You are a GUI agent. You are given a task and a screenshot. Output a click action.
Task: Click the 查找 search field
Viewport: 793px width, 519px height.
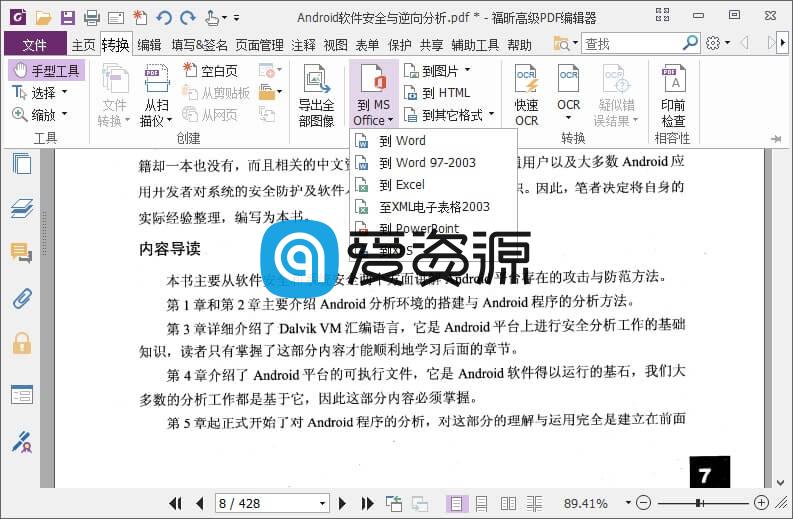(630, 44)
